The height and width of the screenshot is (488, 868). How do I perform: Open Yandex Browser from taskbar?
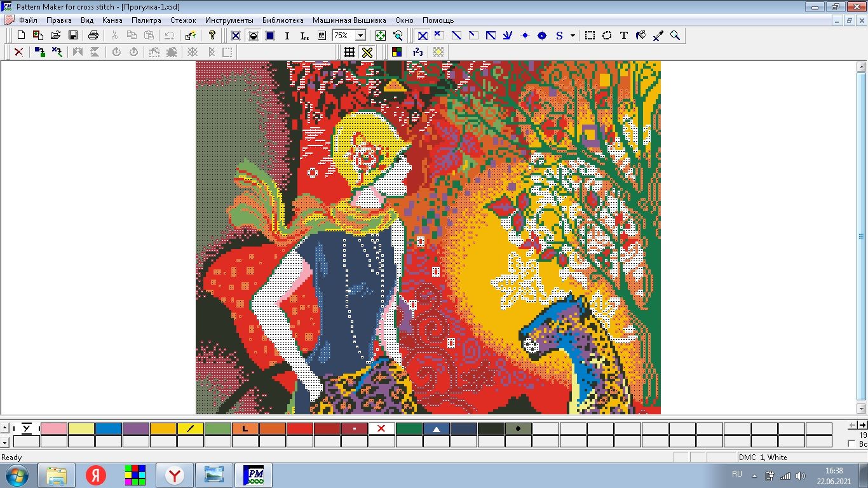(x=175, y=475)
